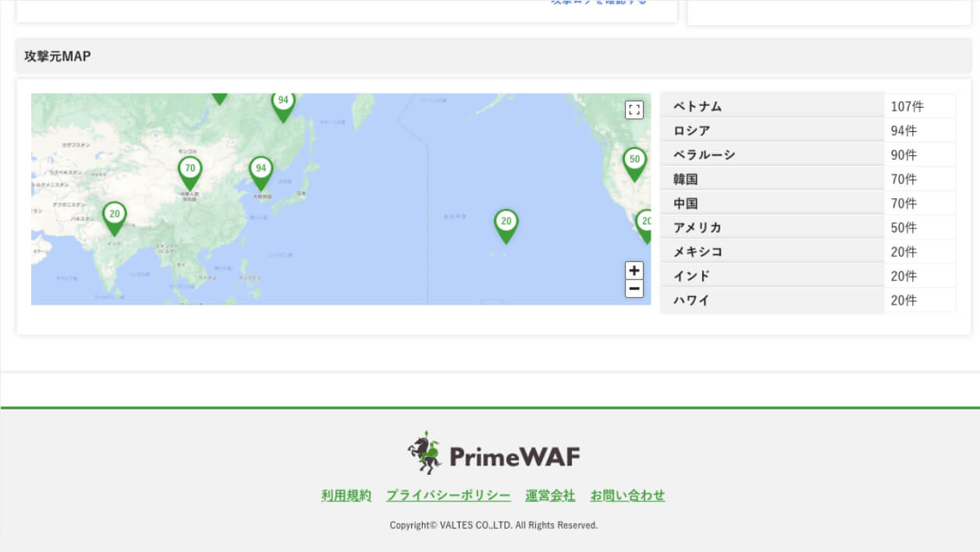Select the ベラルーシ row showing 90件

pos(771,154)
